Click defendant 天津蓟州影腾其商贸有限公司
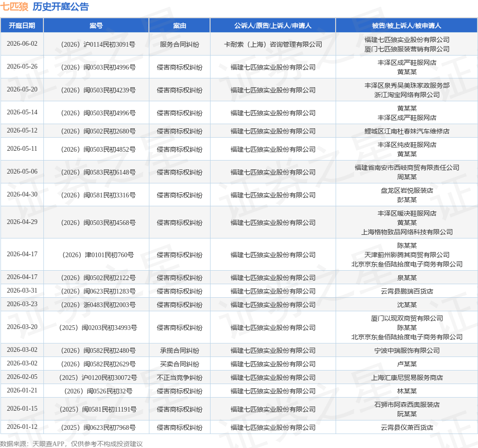Screen dimensions: 478x448 (407, 255)
